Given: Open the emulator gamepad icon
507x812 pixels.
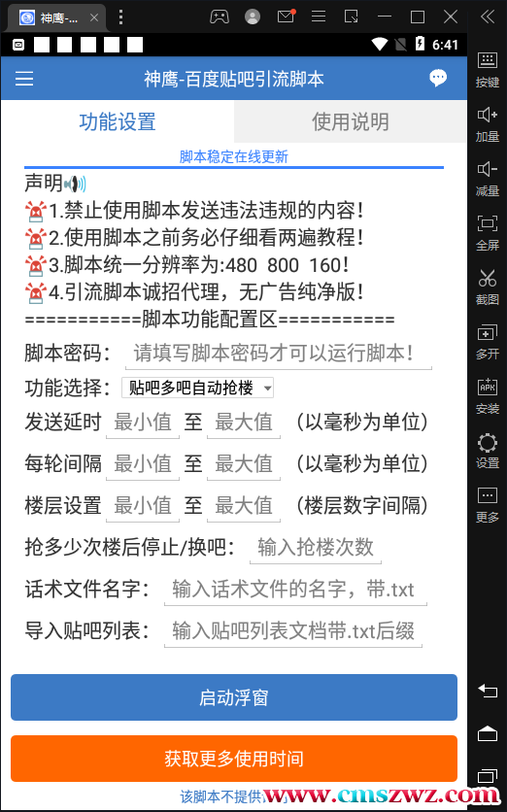Looking at the screenshot, I should (x=220, y=17).
